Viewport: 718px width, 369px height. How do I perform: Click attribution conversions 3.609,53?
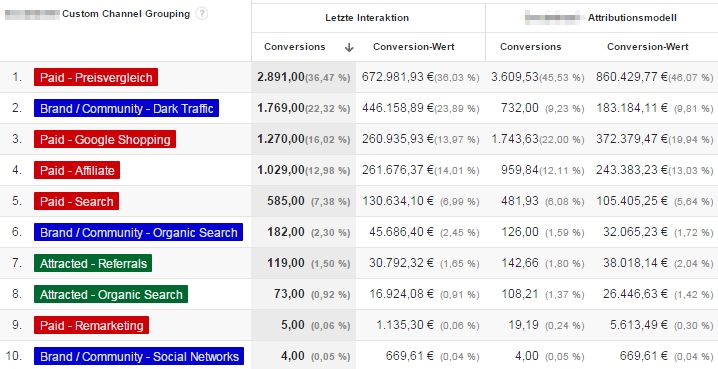(x=515, y=77)
